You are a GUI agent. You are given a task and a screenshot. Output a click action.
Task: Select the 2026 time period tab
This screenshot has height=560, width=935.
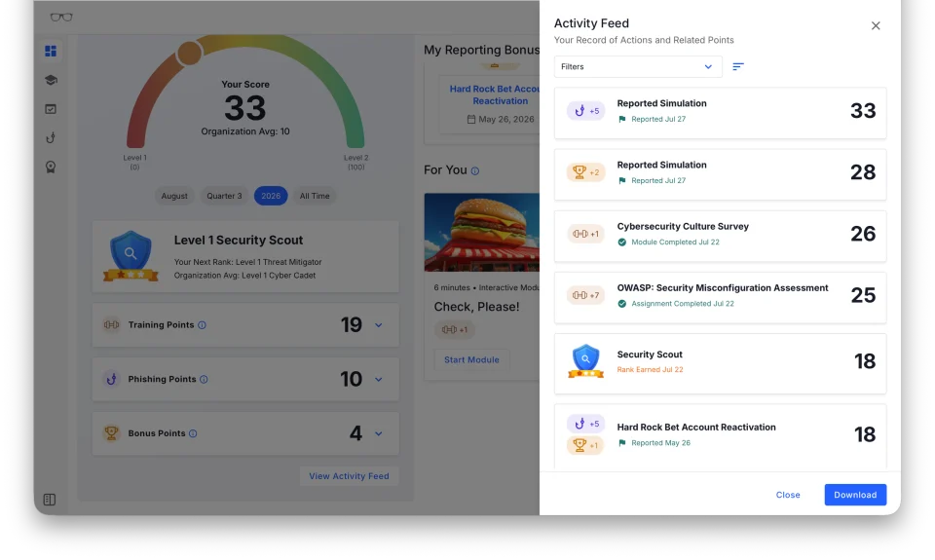[x=271, y=196]
